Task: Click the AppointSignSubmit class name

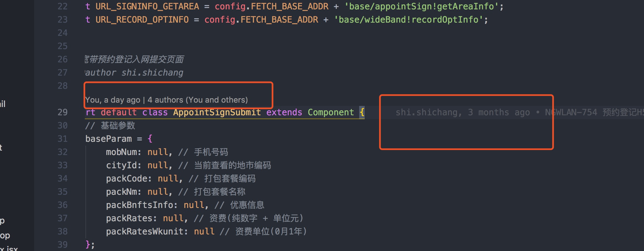Action: pos(217,113)
